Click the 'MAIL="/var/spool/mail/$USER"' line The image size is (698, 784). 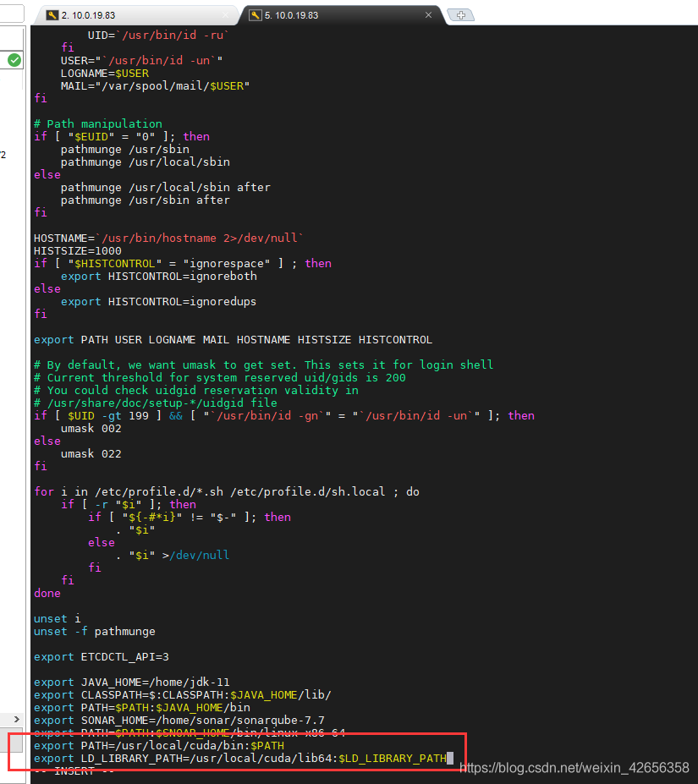click(x=155, y=86)
